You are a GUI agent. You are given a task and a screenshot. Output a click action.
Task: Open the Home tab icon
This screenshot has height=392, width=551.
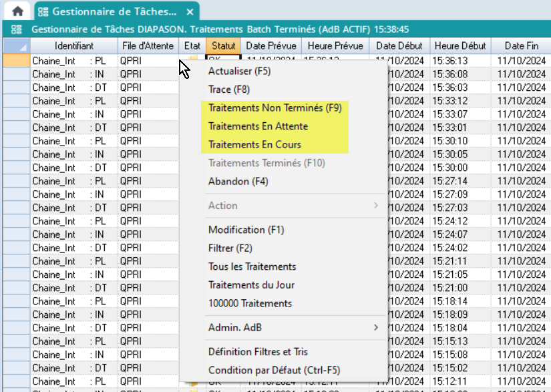(17, 11)
